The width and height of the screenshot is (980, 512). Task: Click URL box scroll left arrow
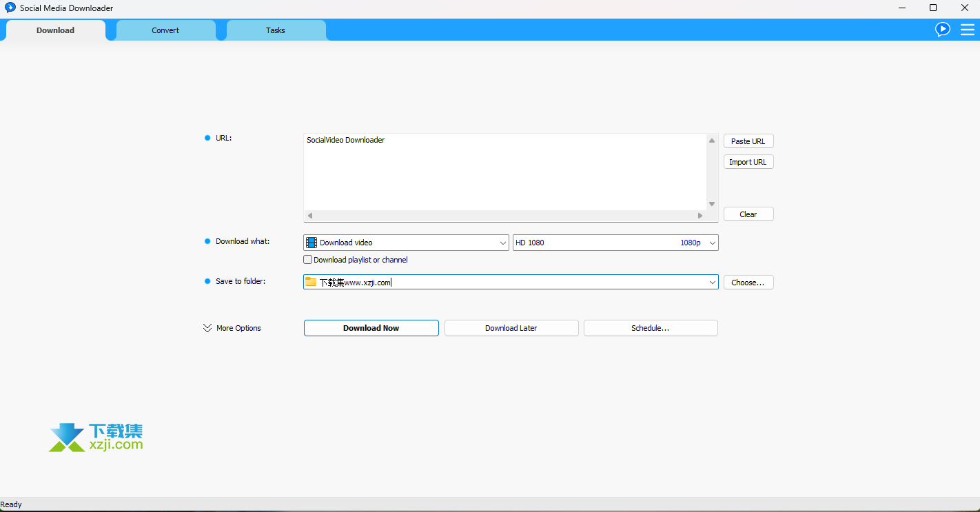point(310,216)
